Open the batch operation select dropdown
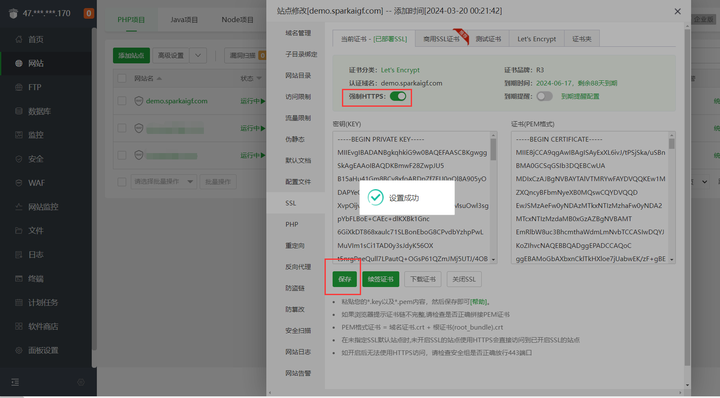 [x=163, y=182]
